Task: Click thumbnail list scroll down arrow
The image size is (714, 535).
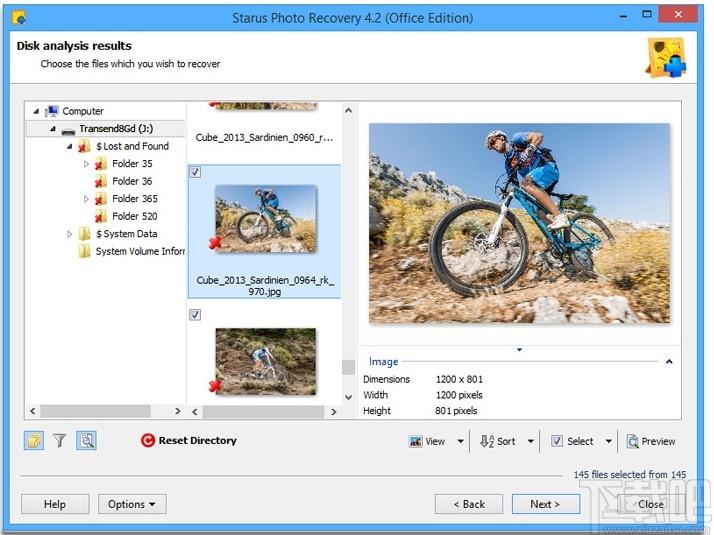Action: [x=348, y=397]
